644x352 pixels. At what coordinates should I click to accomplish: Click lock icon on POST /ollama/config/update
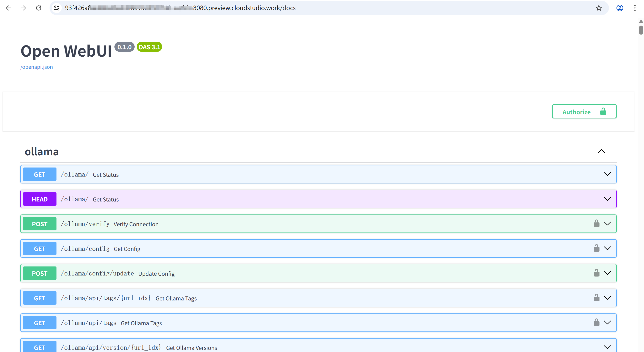(596, 273)
